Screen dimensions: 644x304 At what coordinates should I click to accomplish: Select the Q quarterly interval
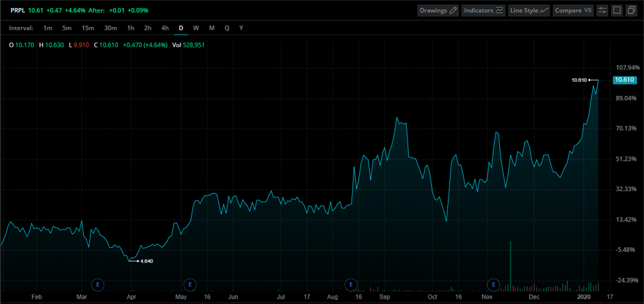click(227, 28)
